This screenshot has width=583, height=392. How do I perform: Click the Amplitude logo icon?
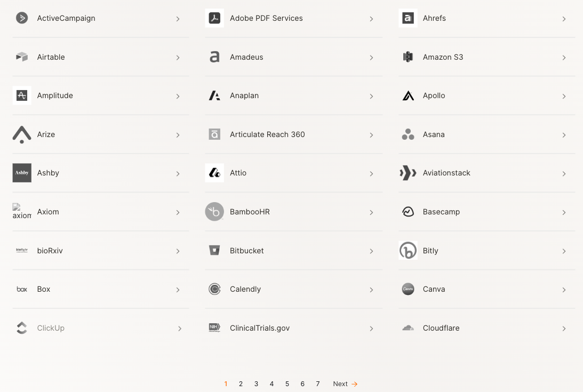22,95
